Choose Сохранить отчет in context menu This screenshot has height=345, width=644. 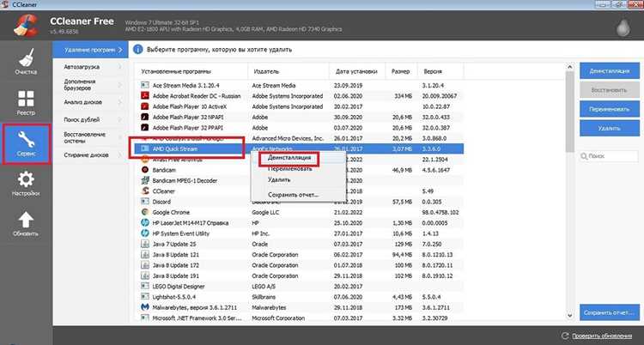tap(293, 195)
